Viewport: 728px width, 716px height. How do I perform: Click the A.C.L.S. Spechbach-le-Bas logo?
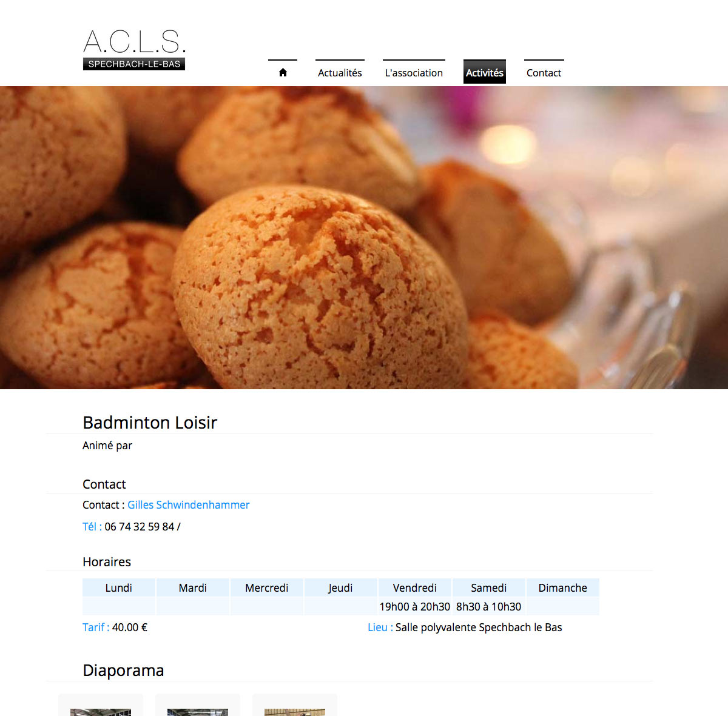coord(134,50)
